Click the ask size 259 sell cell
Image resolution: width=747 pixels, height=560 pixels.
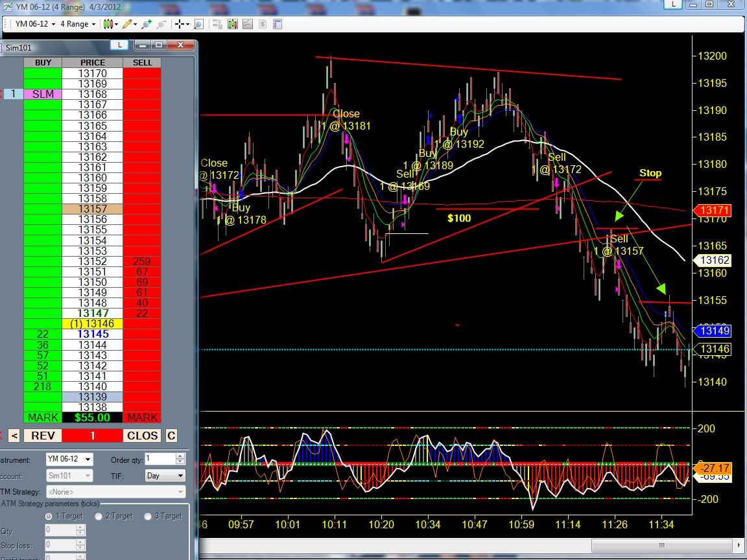click(x=142, y=261)
